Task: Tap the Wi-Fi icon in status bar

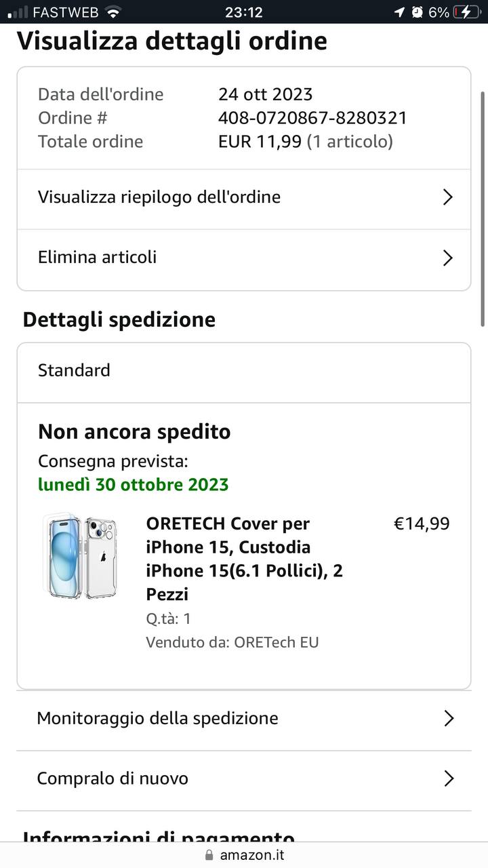Action: [113, 12]
